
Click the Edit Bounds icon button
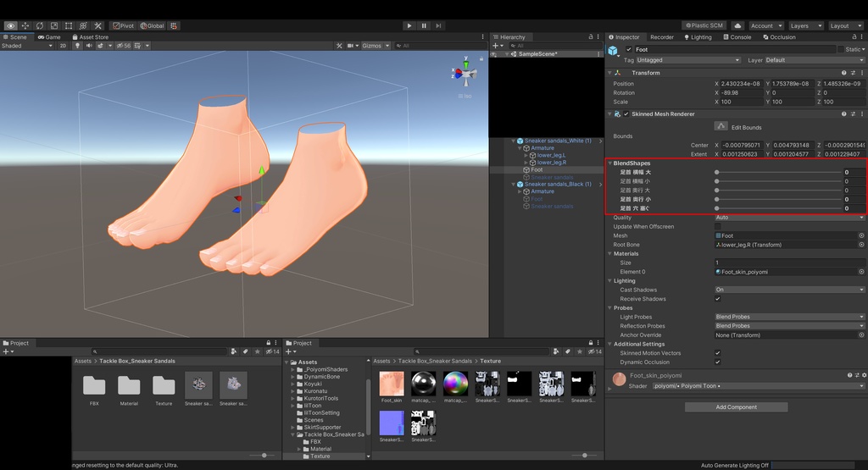[x=721, y=126]
